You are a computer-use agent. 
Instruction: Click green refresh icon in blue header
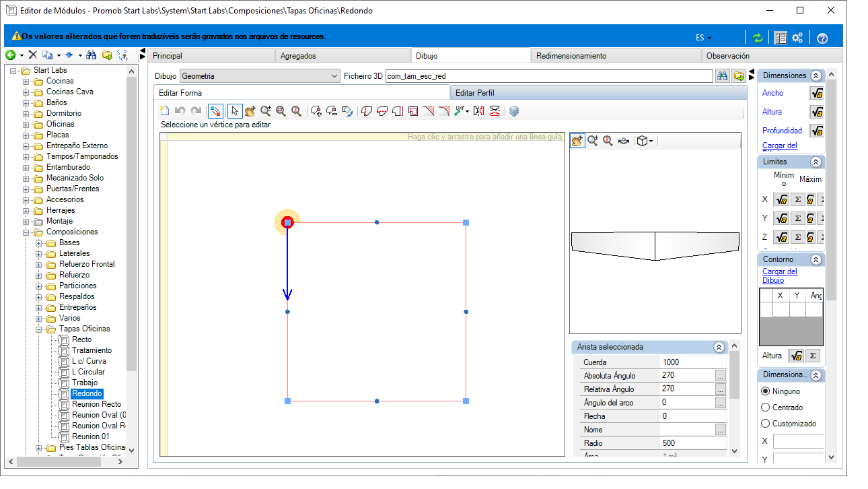(x=758, y=38)
